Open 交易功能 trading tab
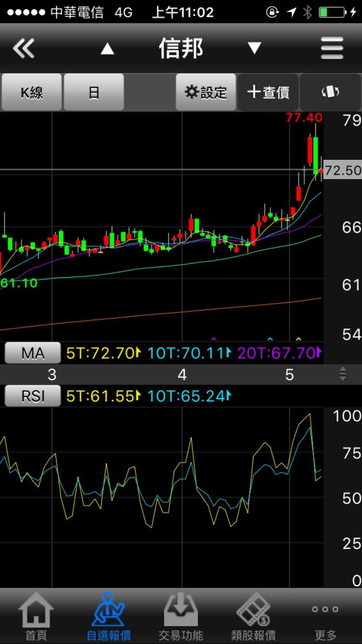Screen dimensions: 362x644 (x=181, y=616)
